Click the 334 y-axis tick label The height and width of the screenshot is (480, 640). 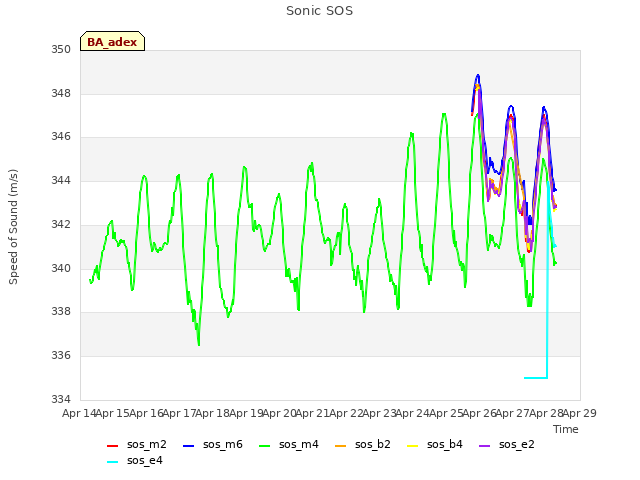(61, 400)
